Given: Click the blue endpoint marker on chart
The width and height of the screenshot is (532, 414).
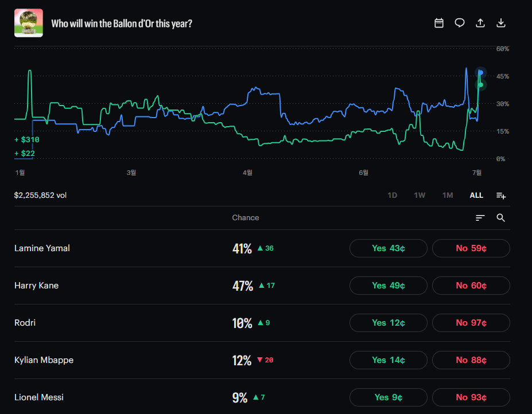Looking at the screenshot, I should pos(481,73).
